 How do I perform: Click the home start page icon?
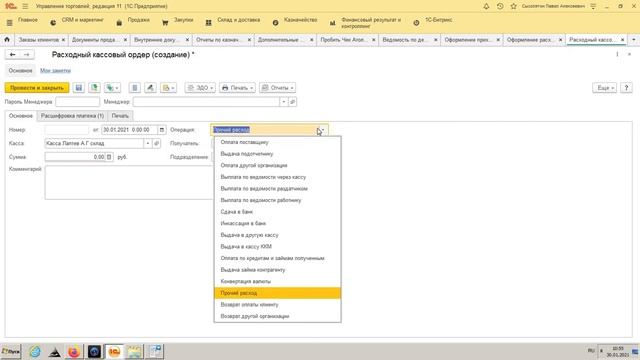7,40
